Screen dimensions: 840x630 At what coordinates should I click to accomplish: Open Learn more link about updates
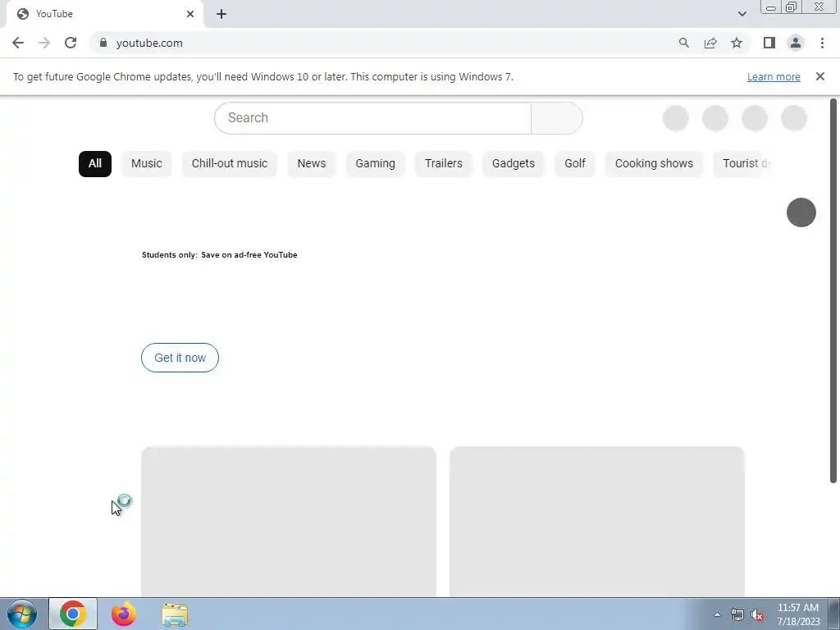coord(774,76)
